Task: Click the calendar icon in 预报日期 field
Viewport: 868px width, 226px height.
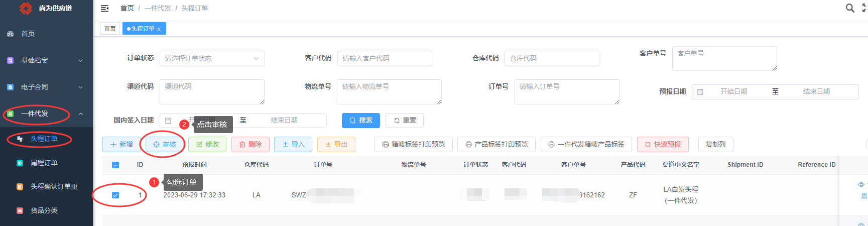Action: (700, 92)
